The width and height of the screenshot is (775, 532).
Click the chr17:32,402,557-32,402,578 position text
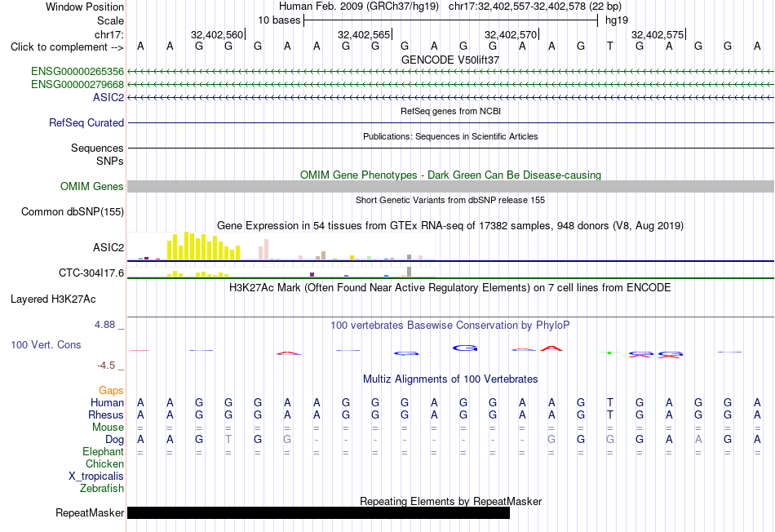(517, 7)
